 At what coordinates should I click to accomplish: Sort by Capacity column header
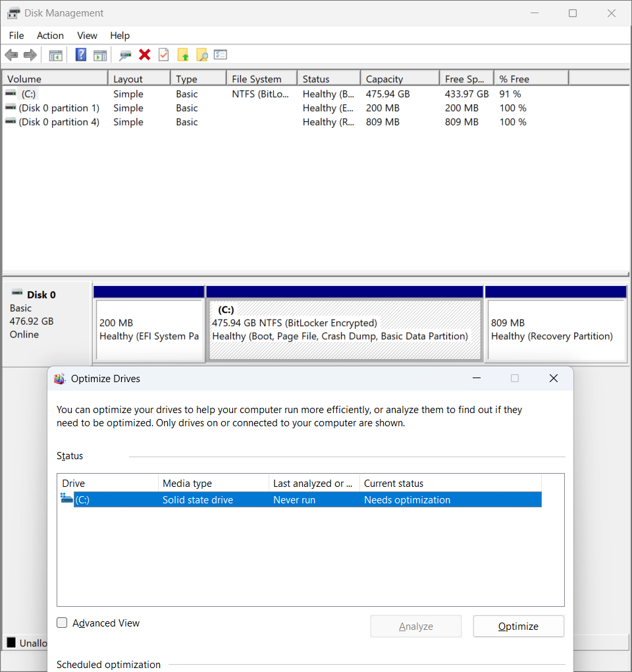tap(400, 79)
